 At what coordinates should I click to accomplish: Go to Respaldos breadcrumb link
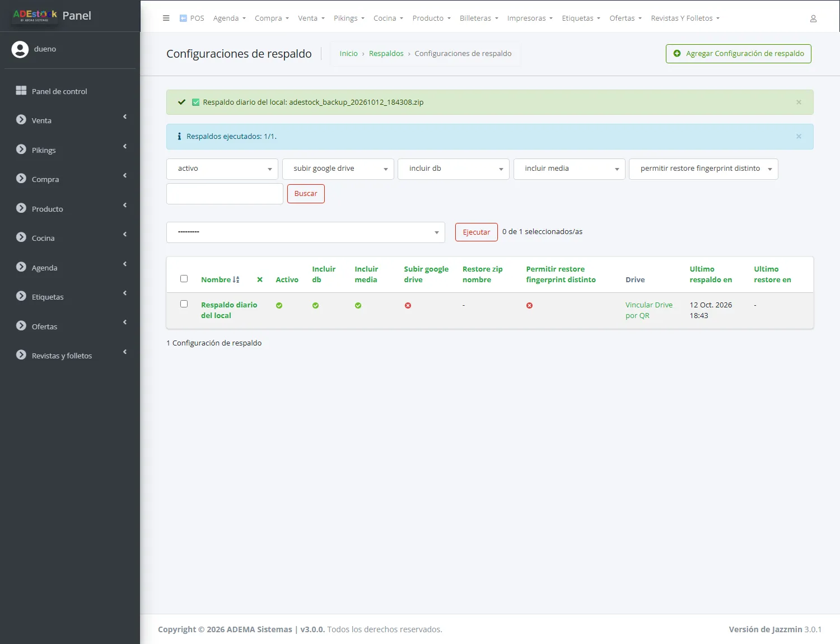click(386, 54)
